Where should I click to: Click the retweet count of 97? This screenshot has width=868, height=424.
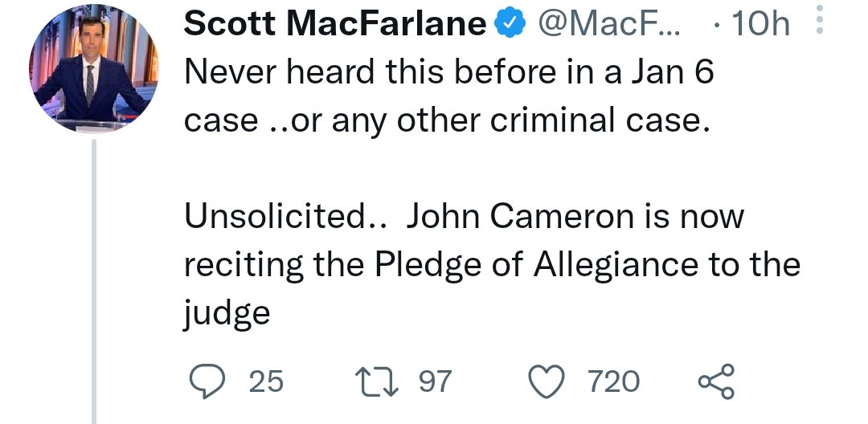(436, 381)
